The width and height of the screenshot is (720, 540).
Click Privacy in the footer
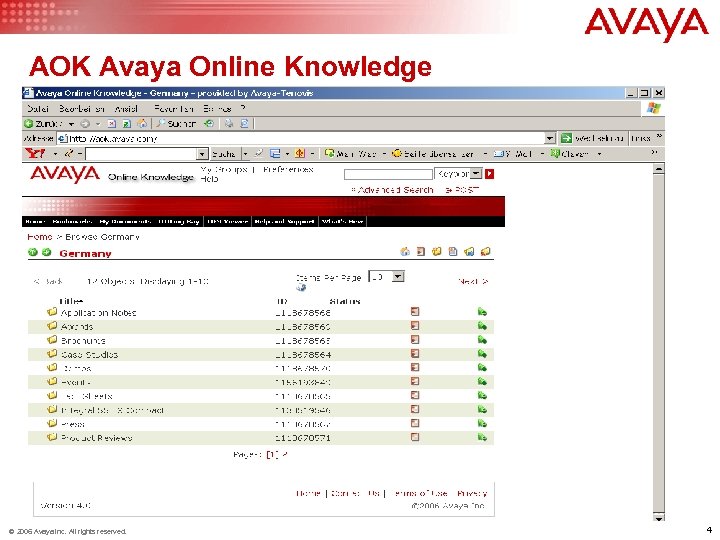coord(472,493)
